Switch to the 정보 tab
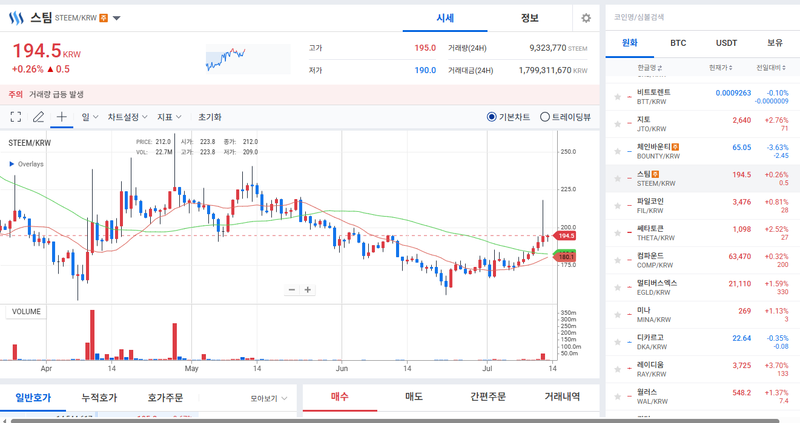Image resolution: width=800 pixels, height=423 pixels. coord(530,18)
